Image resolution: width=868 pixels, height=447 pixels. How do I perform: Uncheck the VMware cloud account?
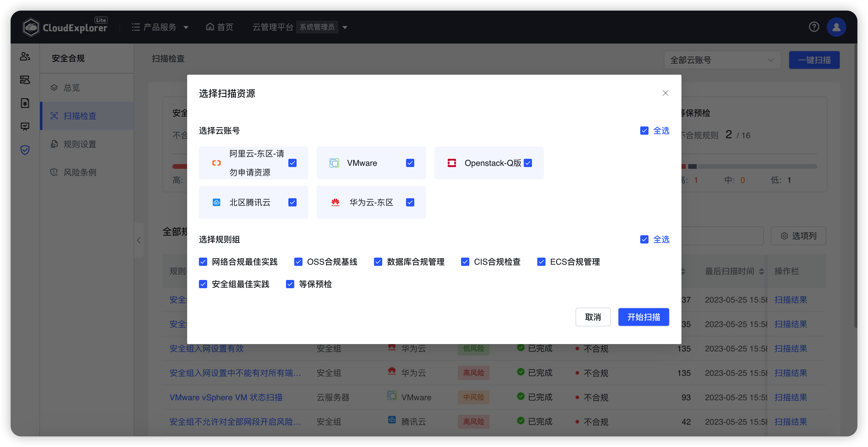tap(410, 163)
